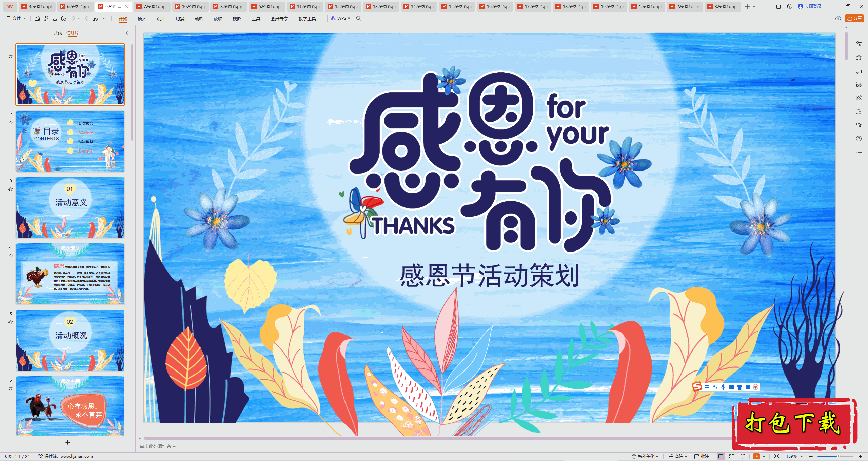Image resolution: width=868 pixels, height=461 pixels.
Task: Open a new document tab with plus
Action: click(747, 6)
